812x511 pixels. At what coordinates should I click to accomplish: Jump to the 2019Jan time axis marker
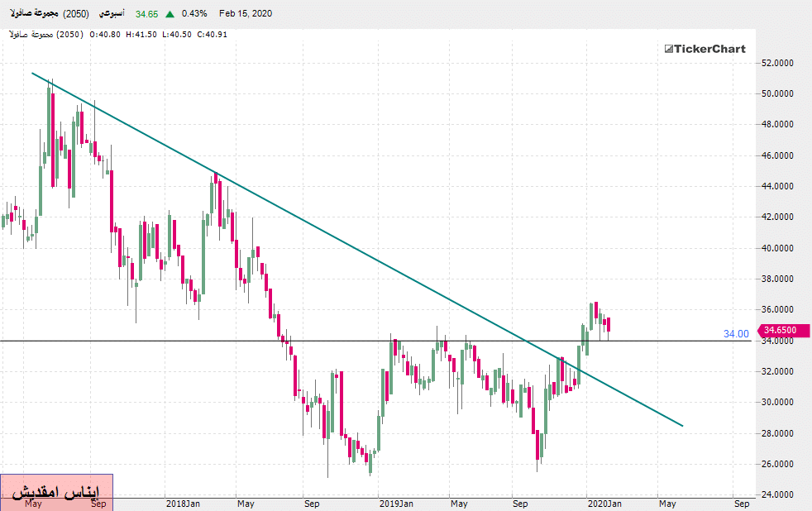395,503
